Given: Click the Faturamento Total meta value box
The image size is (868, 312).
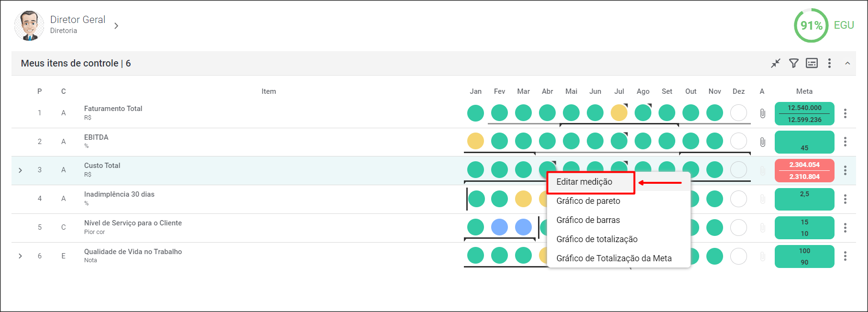Looking at the screenshot, I should (x=804, y=113).
